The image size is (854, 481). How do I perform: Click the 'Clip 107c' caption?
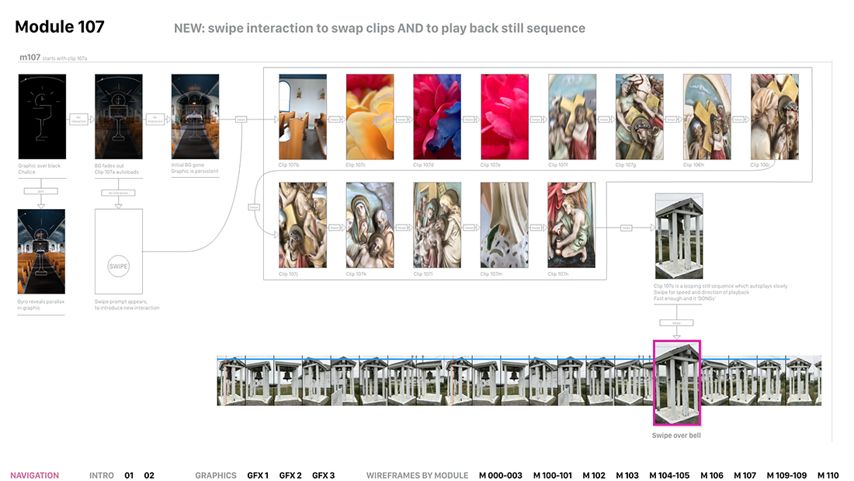356,165
